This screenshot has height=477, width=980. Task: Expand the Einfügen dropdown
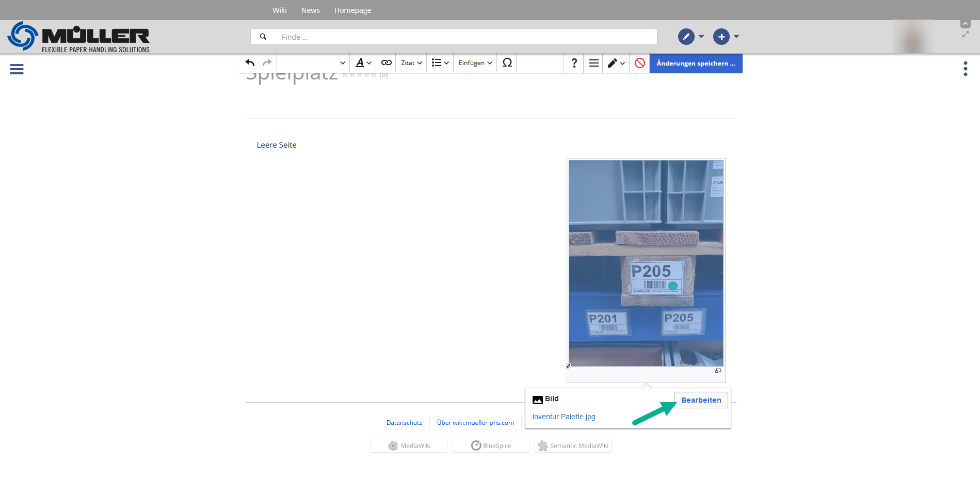point(475,63)
